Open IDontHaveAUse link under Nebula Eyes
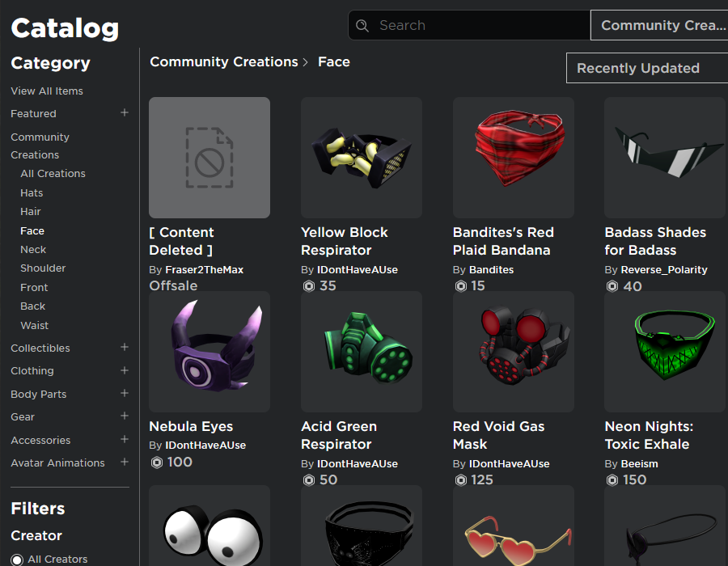The image size is (728, 566). point(205,445)
